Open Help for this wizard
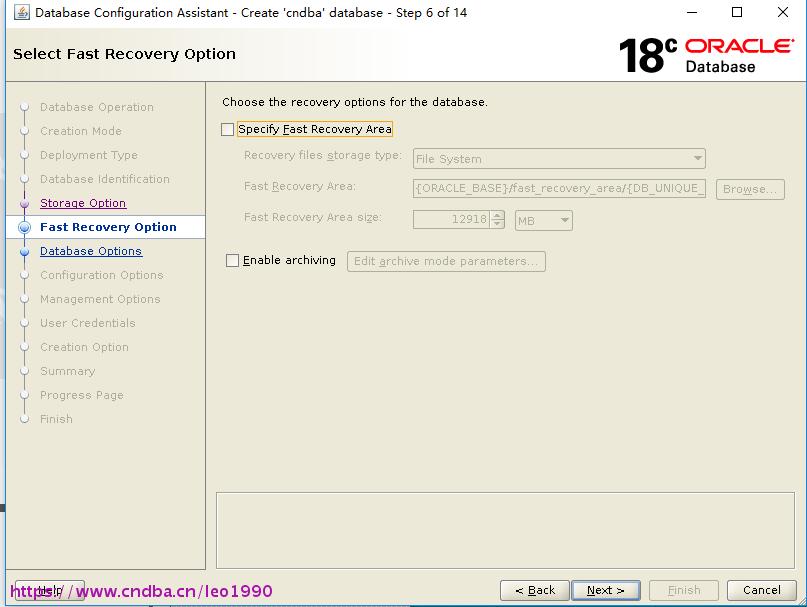 tap(50, 590)
